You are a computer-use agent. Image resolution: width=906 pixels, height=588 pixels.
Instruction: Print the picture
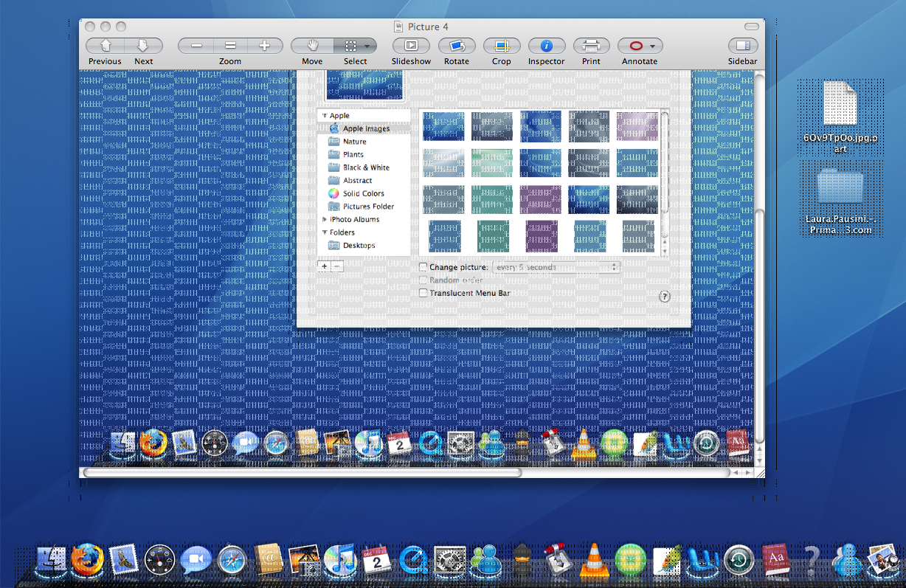(x=591, y=46)
